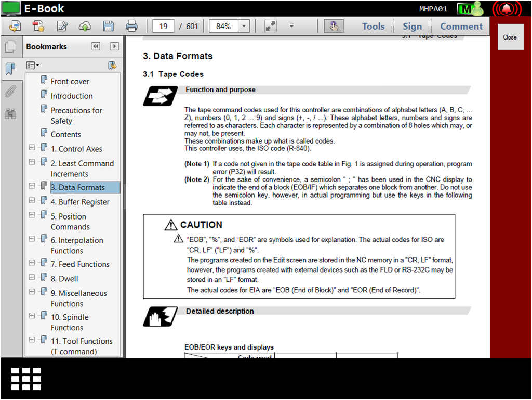Image resolution: width=532 pixels, height=400 pixels.
Task: Open the Page Thumbnails panel icon
Action: [x=10, y=47]
